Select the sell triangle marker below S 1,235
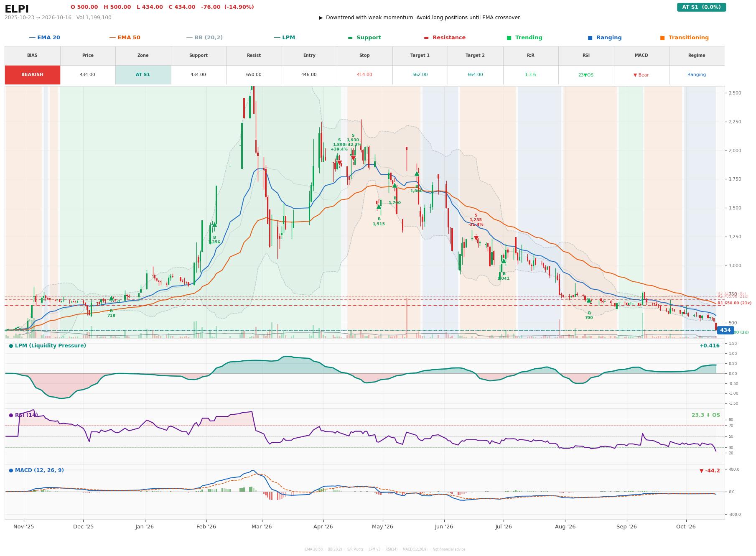 pos(476,238)
